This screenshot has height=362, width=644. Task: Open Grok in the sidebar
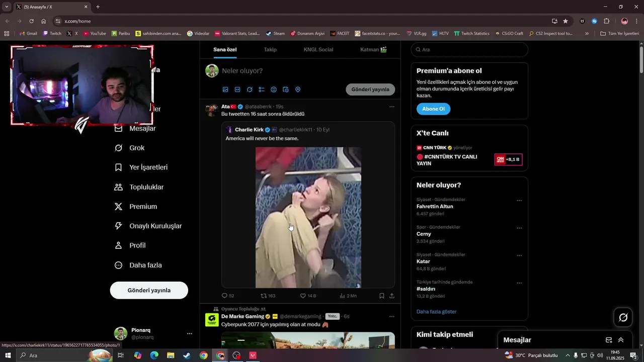[x=130, y=148]
